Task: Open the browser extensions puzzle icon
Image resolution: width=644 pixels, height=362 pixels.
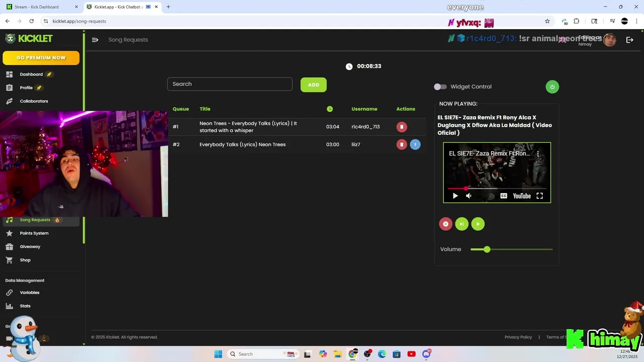Action: 577,21
